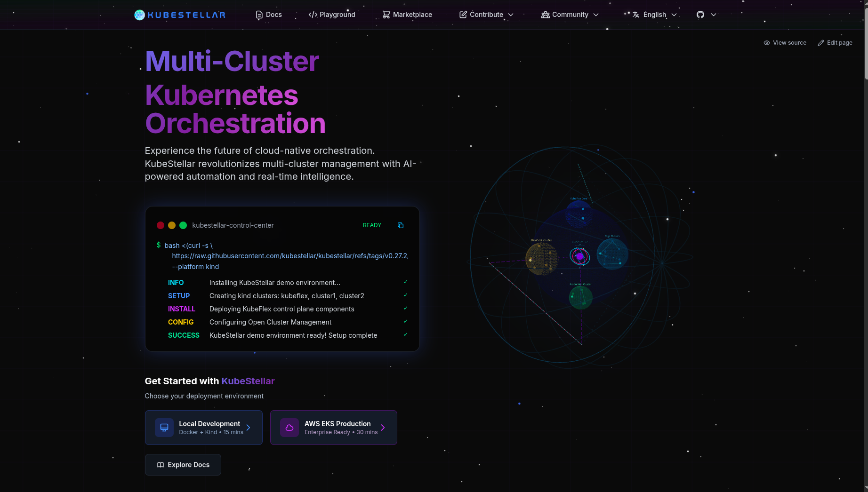Image resolution: width=868 pixels, height=492 pixels.
Task: Click the monitor icon for Local Development
Action: [x=164, y=428]
